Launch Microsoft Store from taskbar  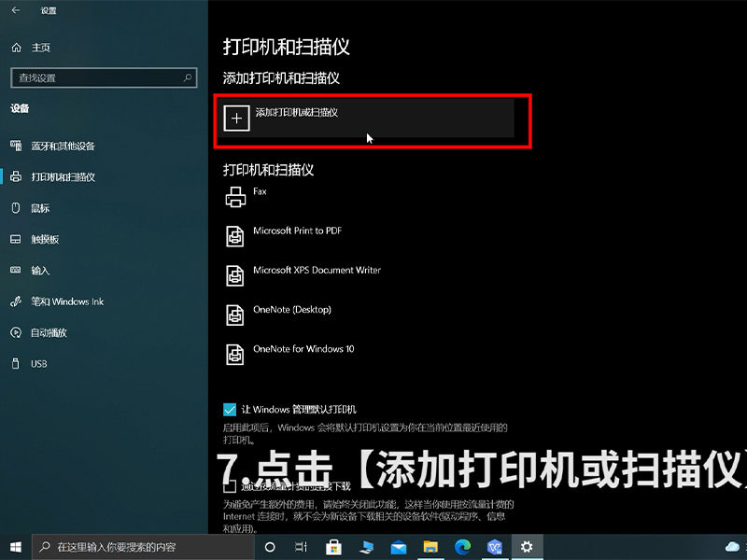click(333, 548)
